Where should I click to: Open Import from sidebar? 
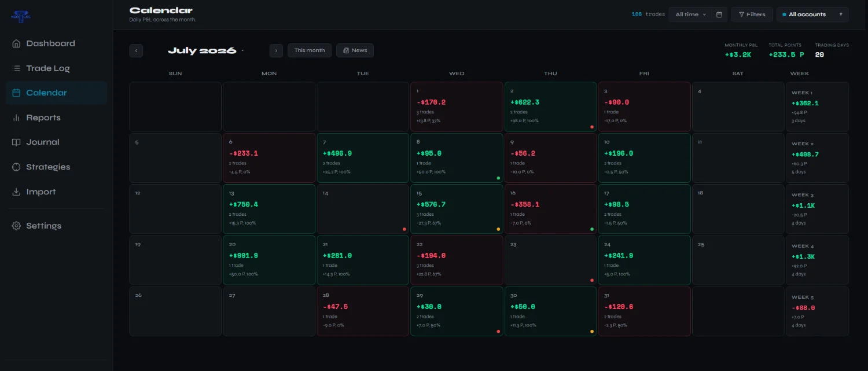56,192
